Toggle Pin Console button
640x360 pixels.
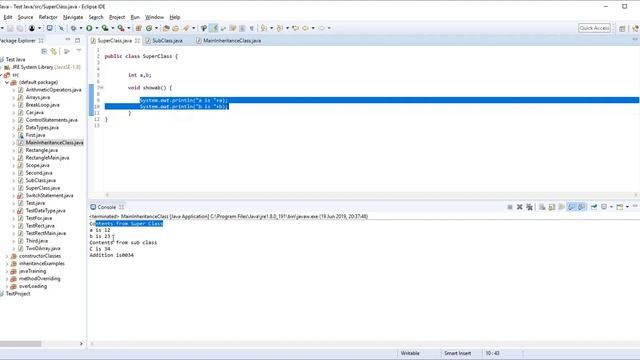pos(594,207)
